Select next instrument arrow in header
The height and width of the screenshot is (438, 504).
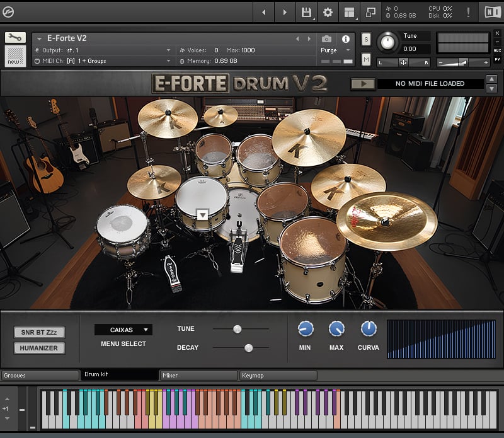[309, 39]
